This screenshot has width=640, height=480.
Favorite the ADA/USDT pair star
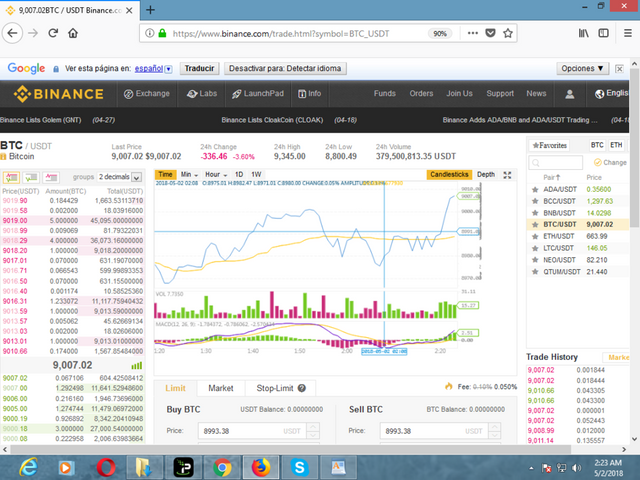pyautogui.click(x=535, y=189)
